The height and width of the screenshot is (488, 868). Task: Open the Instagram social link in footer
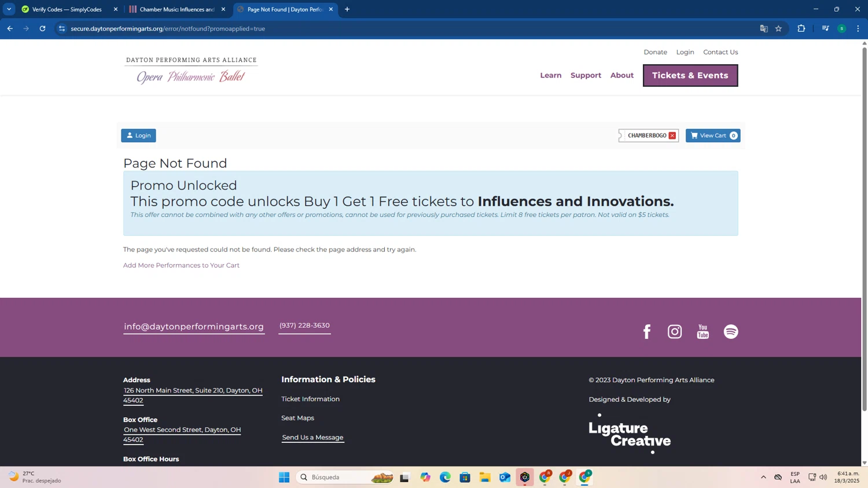pyautogui.click(x=675, y=331)
